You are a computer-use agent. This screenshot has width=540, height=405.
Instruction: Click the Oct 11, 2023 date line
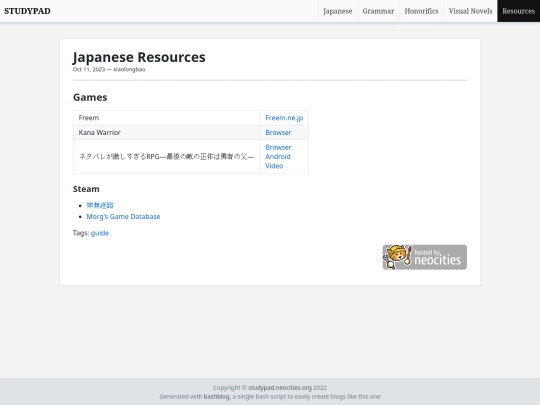109,70
